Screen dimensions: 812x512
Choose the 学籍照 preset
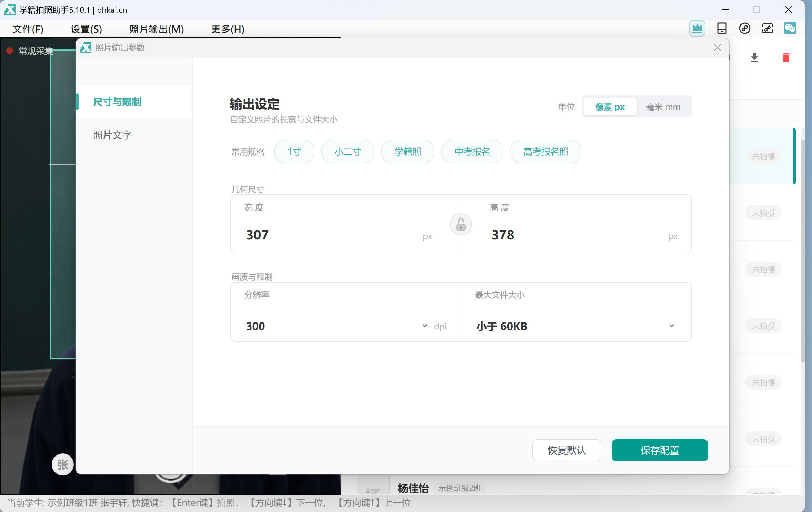point(408,151)
